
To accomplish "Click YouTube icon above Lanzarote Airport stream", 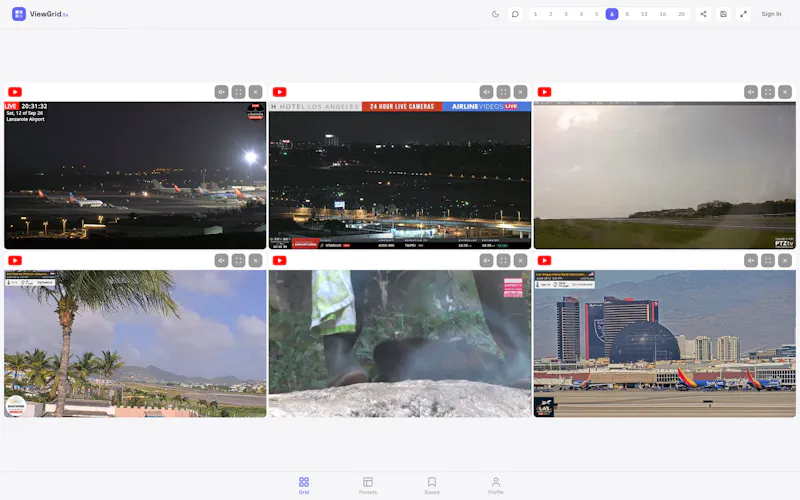I will pos(15,92).
